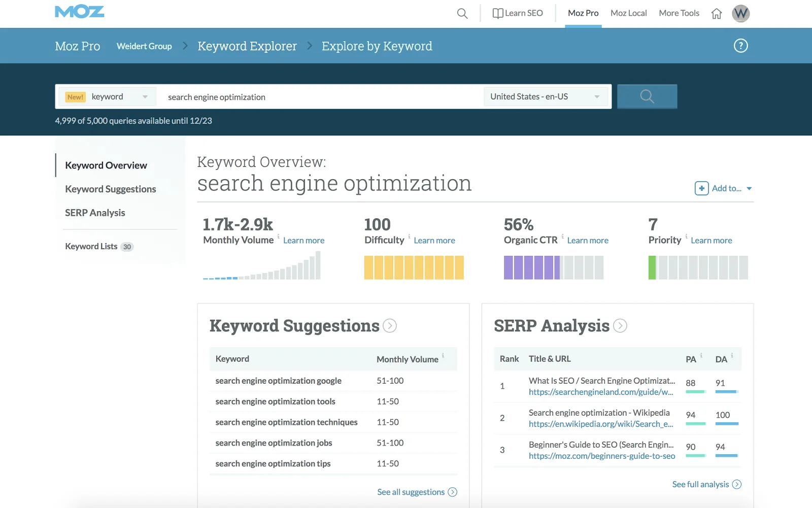Click the search engine optimization input field
The image size is (812, 508).
(320, 97)
